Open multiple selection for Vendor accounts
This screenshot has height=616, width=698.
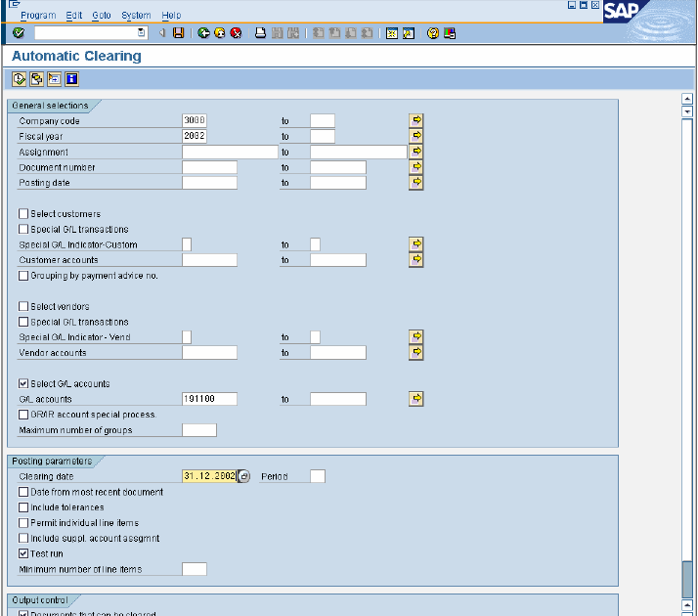pos(416,352)
